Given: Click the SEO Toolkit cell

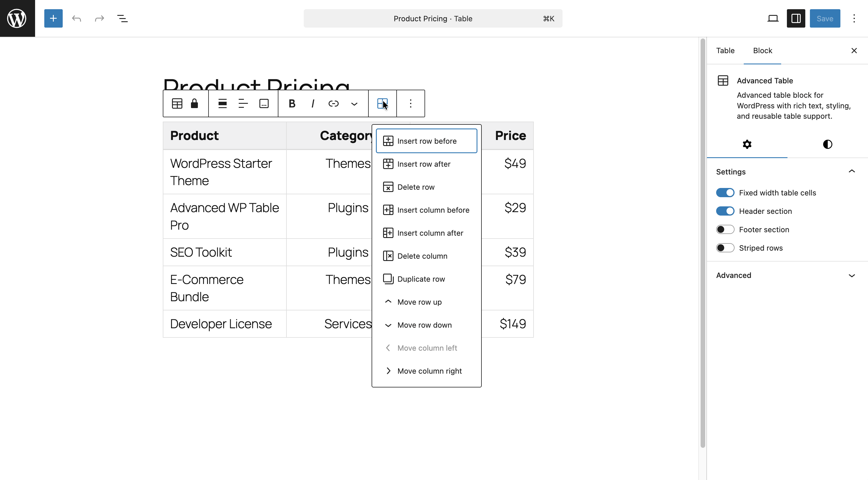Looking at the screenshot, I should pos(225,252).
